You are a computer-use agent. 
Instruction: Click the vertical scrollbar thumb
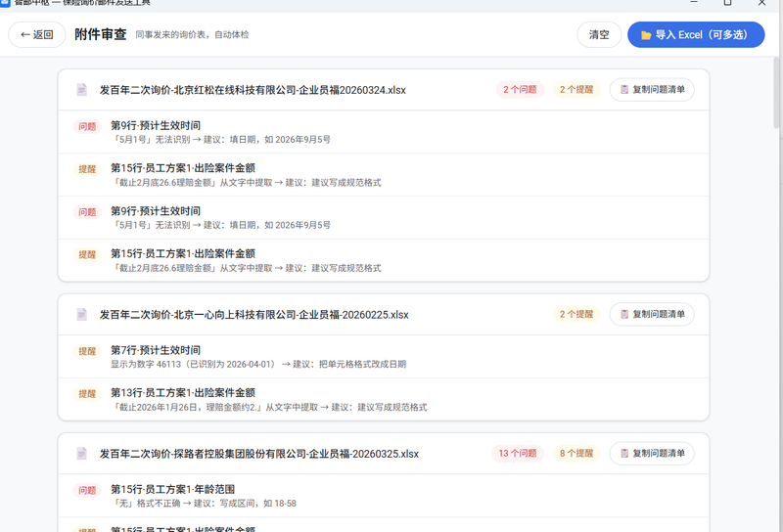tap(777, 93)
